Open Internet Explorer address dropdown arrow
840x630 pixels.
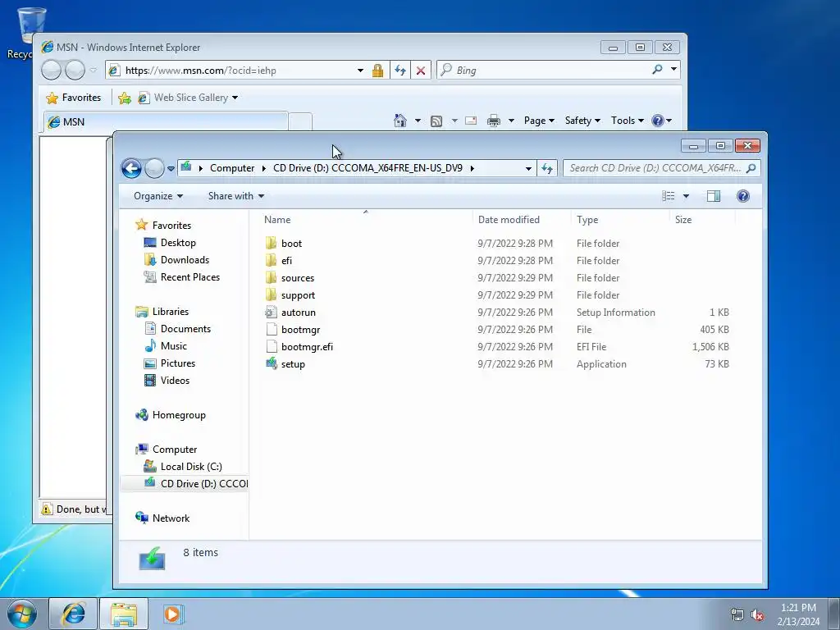(361, 71)
